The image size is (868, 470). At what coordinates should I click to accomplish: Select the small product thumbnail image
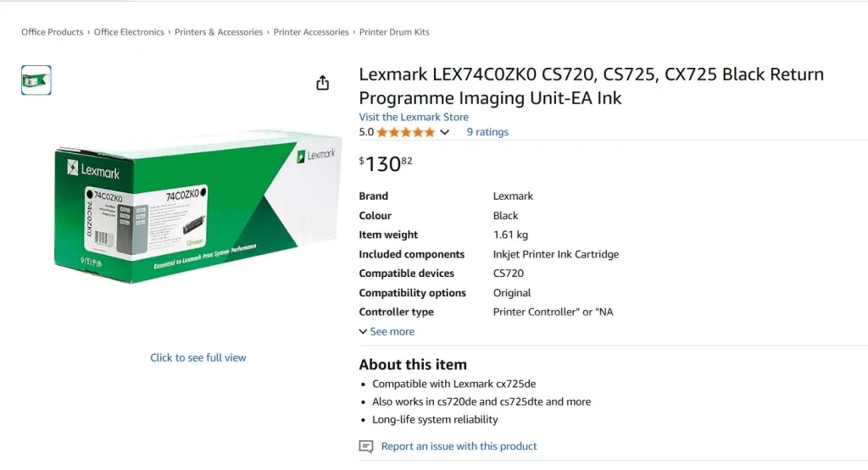click(x=36, y=80)
